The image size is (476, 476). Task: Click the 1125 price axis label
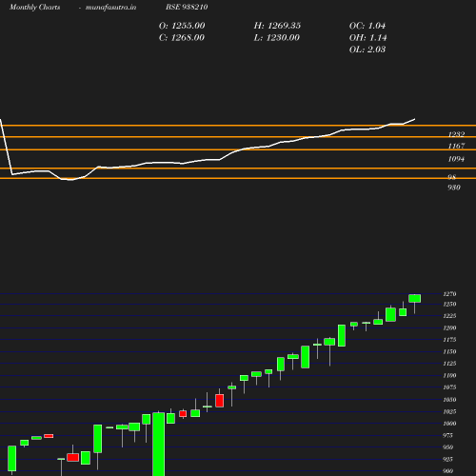[x=449, y=364]
